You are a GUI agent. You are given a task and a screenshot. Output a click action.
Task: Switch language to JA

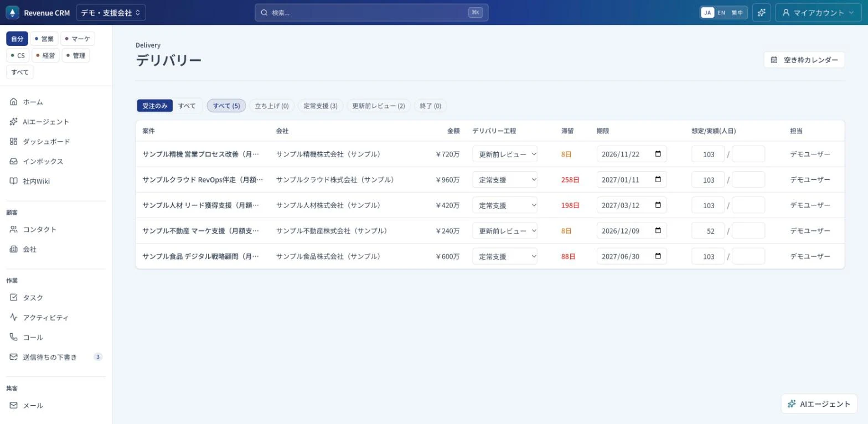(707, 13)
